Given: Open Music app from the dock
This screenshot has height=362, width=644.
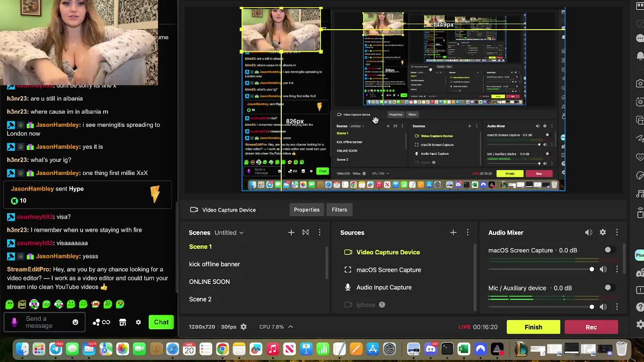Looking at the screenshot, I should click(x=273, y=349).
